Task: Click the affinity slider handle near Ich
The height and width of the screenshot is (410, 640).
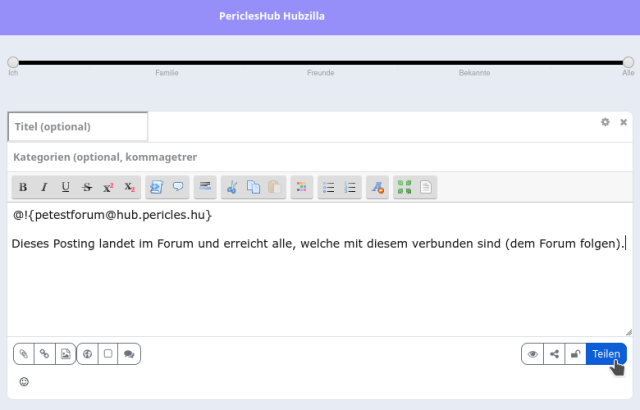Action: click(13, 62)
